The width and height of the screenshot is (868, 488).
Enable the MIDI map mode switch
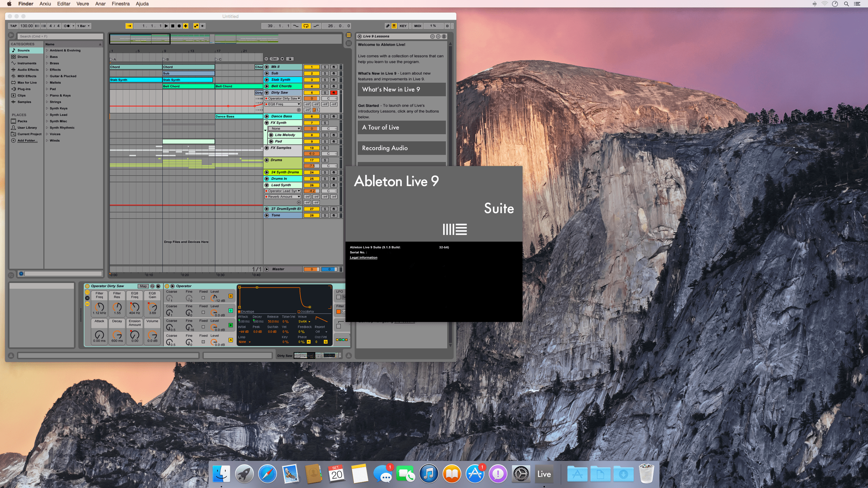point(418,26)
